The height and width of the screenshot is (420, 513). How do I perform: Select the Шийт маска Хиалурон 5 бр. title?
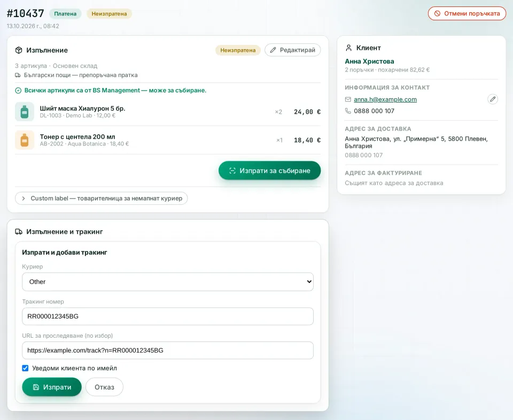(82, 108)
